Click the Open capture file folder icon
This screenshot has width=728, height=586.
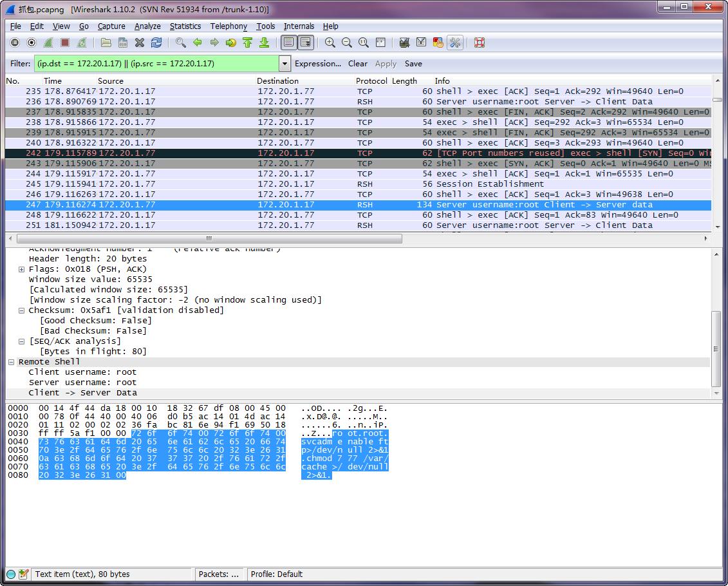[x=106, y=43]
